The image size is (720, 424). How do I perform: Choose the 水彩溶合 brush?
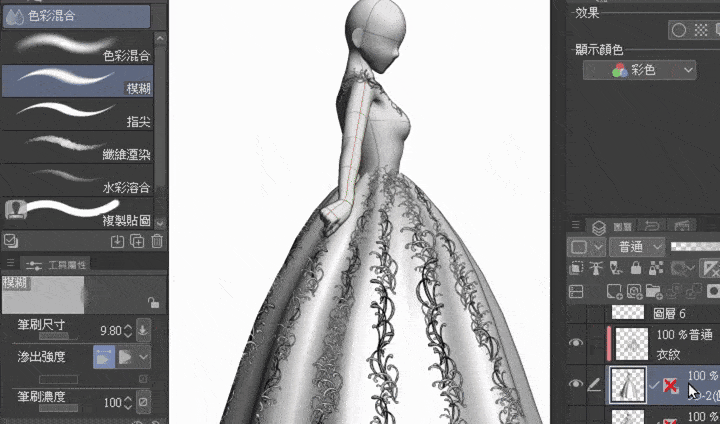pos(78,180)
